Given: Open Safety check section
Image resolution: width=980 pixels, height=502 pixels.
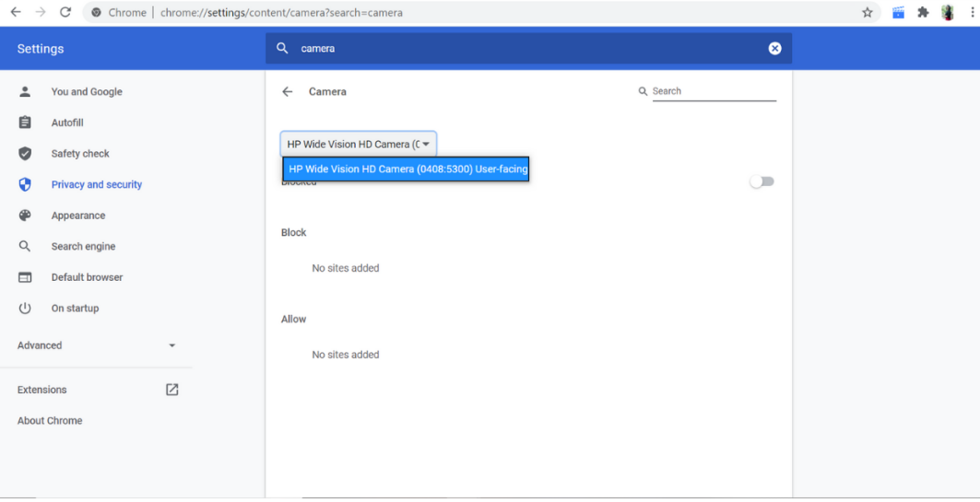Looking at the screenshot, I should [80, 154].
